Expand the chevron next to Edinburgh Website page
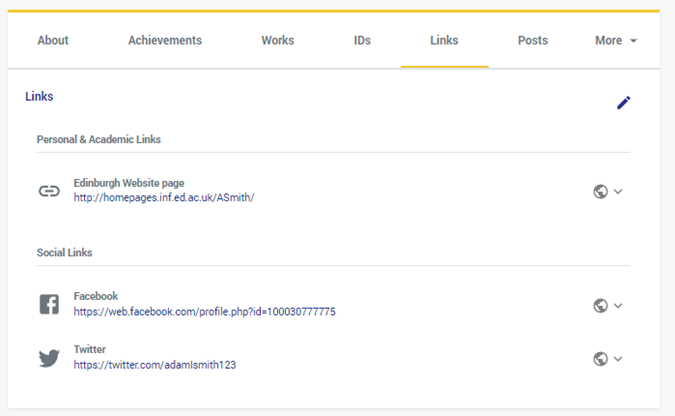The image size is (675, 416). click(x=618, y=191)
